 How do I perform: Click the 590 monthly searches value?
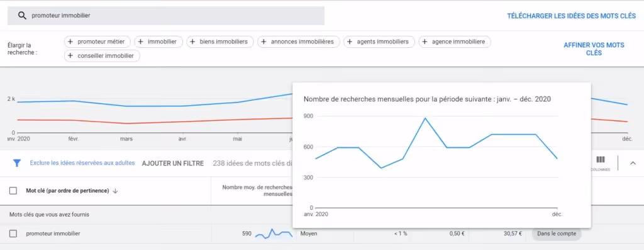247,234
